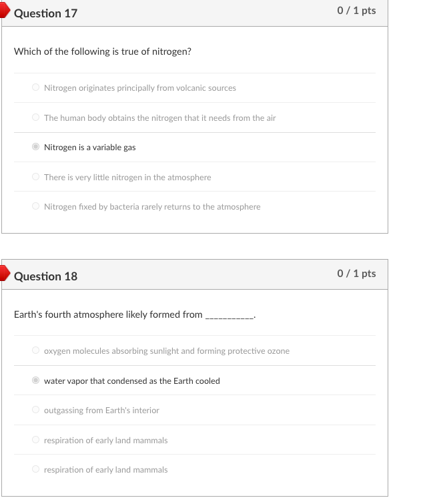Click the blank underline in Question 18's prompt
Screen dimensions: 433x504
[230, 316]
